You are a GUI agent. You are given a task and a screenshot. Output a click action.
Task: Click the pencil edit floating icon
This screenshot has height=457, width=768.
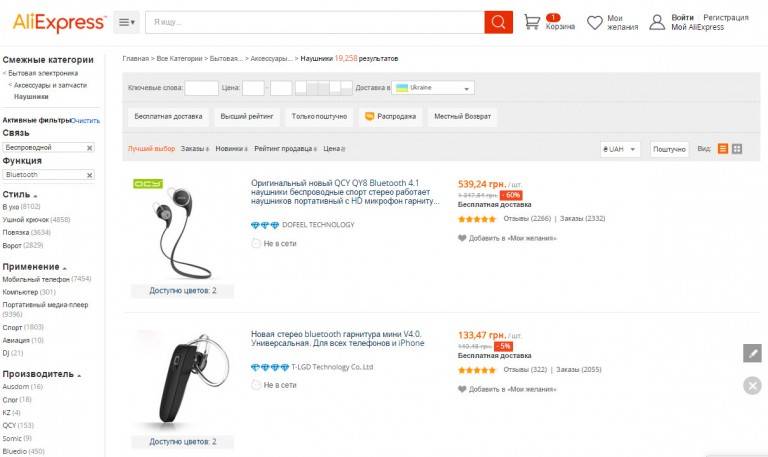753,353
